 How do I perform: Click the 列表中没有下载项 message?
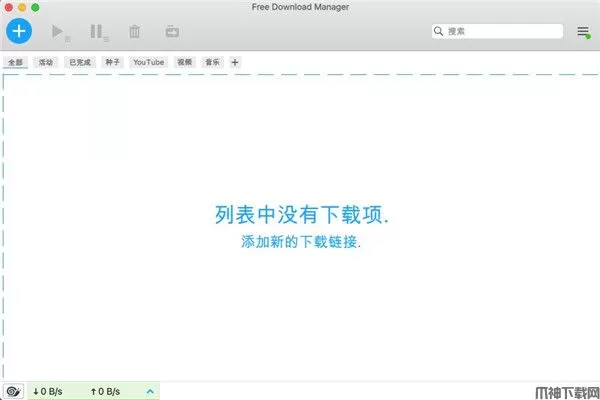coord(302,214)
